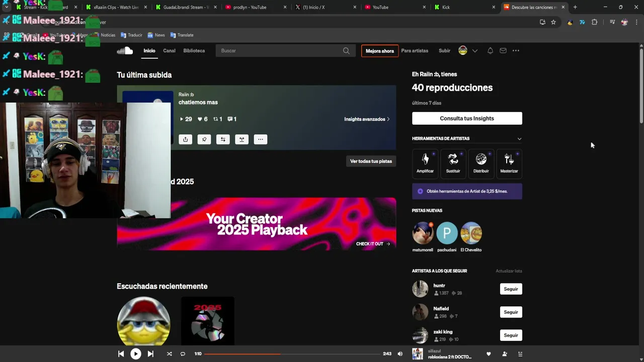Seek on the player progress bar

click(x=292, y=354)
